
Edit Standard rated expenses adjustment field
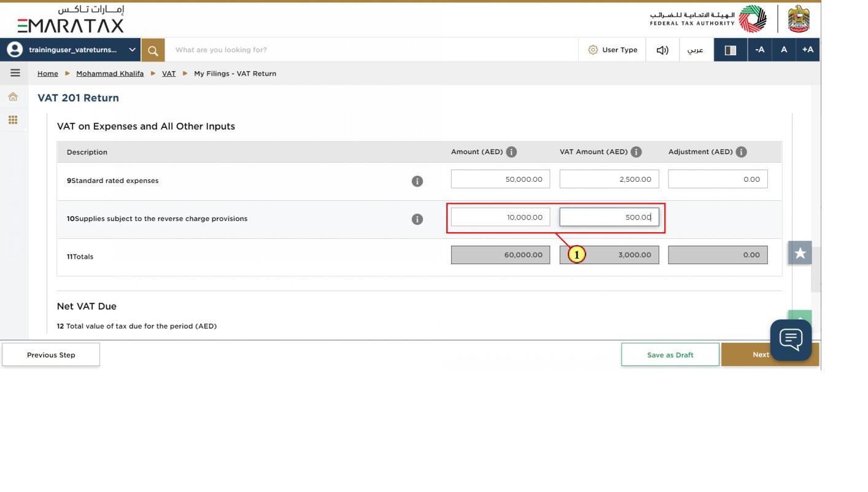click(x=718, y=179)
